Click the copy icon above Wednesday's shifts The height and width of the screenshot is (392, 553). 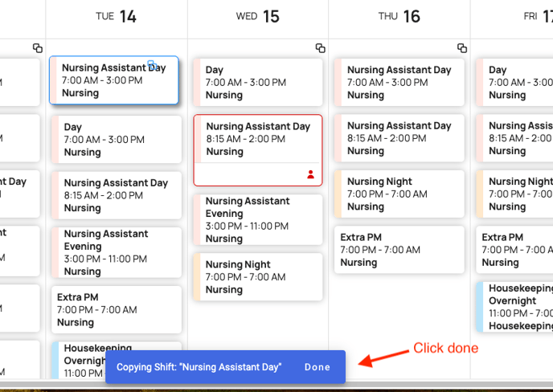pos(320,48)
